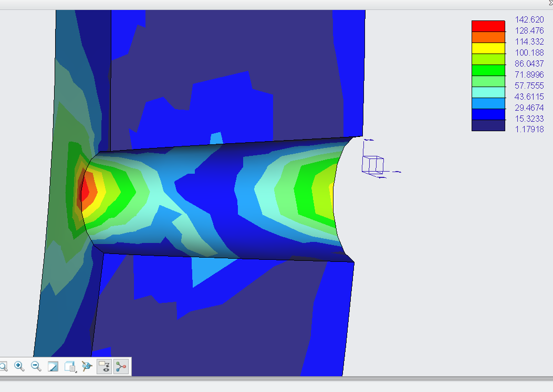Select the zoom window magnifier tool
This screenshot has height=392, width=553.
tap(4, 366)
